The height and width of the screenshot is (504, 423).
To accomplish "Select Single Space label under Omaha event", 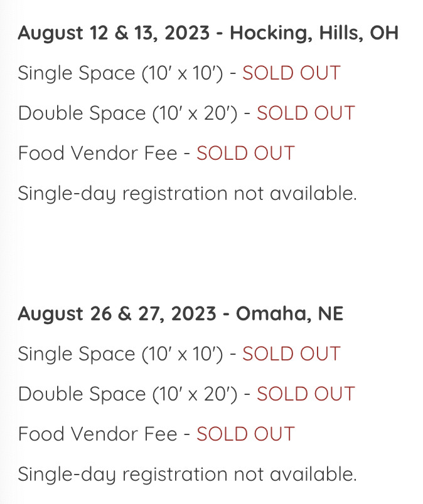I will click(x=76, y=353).
